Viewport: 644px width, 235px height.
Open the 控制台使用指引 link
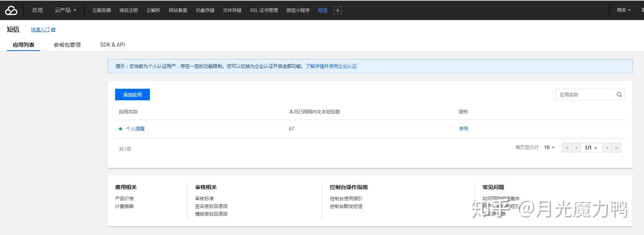pos(346,199)
